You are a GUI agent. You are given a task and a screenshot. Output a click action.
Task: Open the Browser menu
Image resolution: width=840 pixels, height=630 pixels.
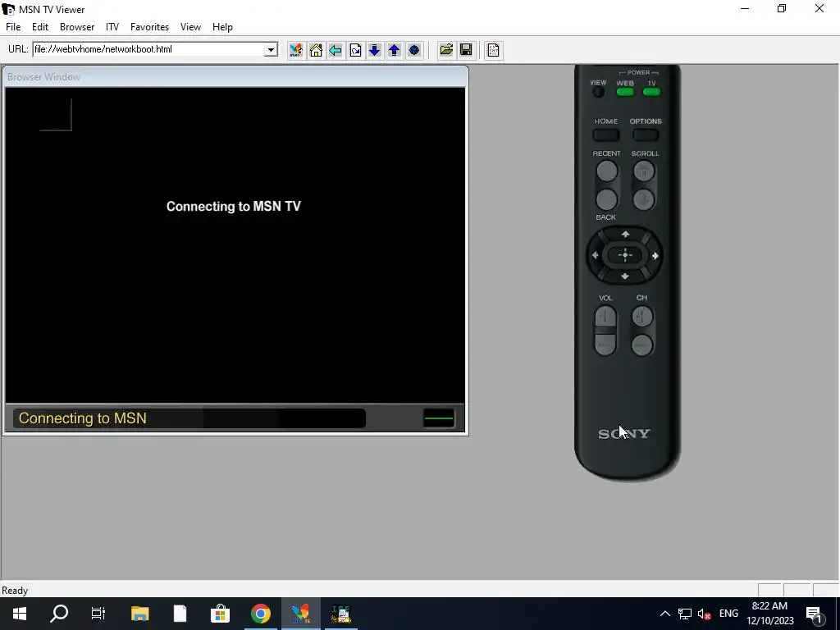[77, 27]
